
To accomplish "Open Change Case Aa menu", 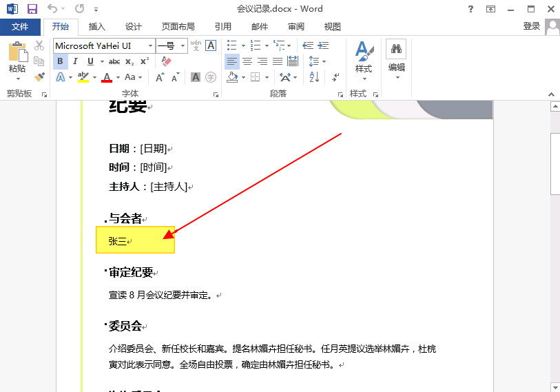I will [133, 77].
